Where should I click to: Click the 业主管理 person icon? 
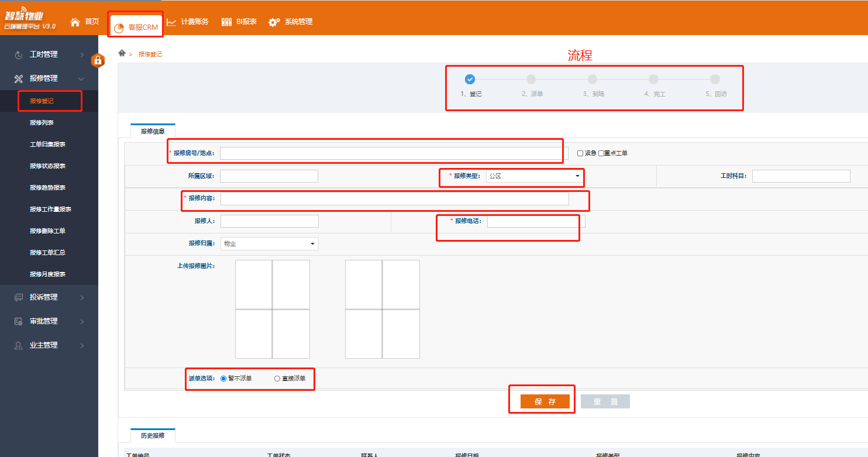(19, 345)
